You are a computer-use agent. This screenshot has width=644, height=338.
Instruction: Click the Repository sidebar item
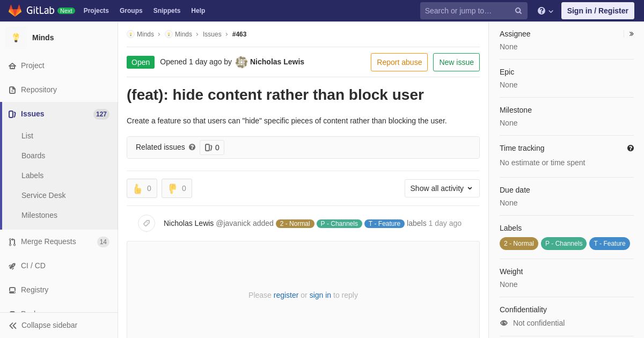[x=59, y=90]
